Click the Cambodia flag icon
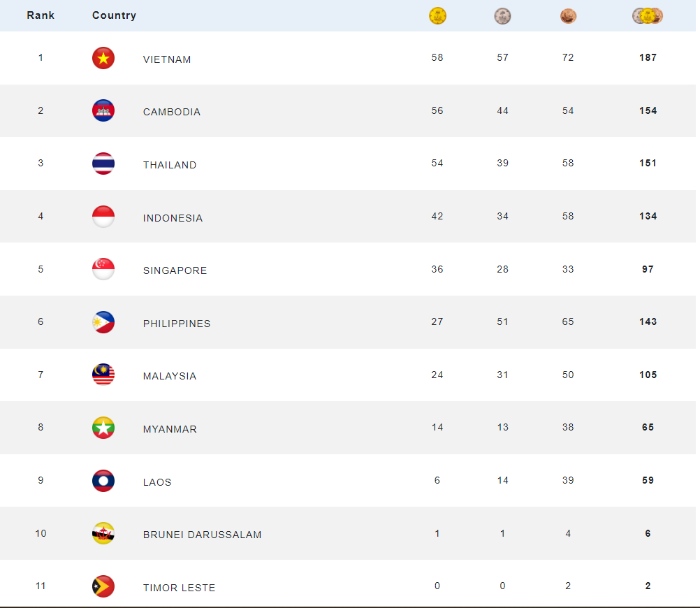700x608 pixels. point(103,110)
